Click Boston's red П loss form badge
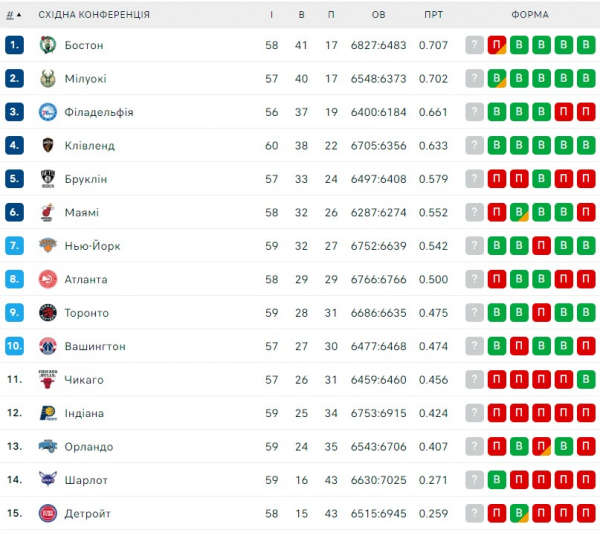600x533 pixels. click(497, 45)
